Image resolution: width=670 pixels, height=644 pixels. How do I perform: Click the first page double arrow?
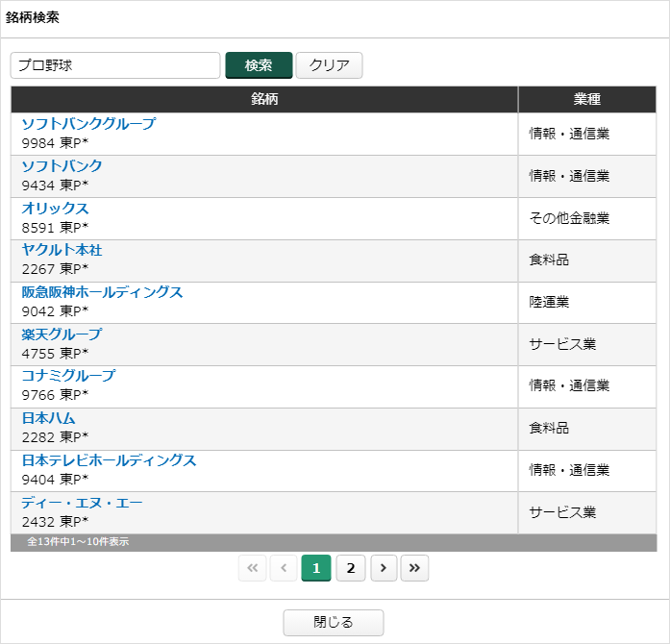253,568
